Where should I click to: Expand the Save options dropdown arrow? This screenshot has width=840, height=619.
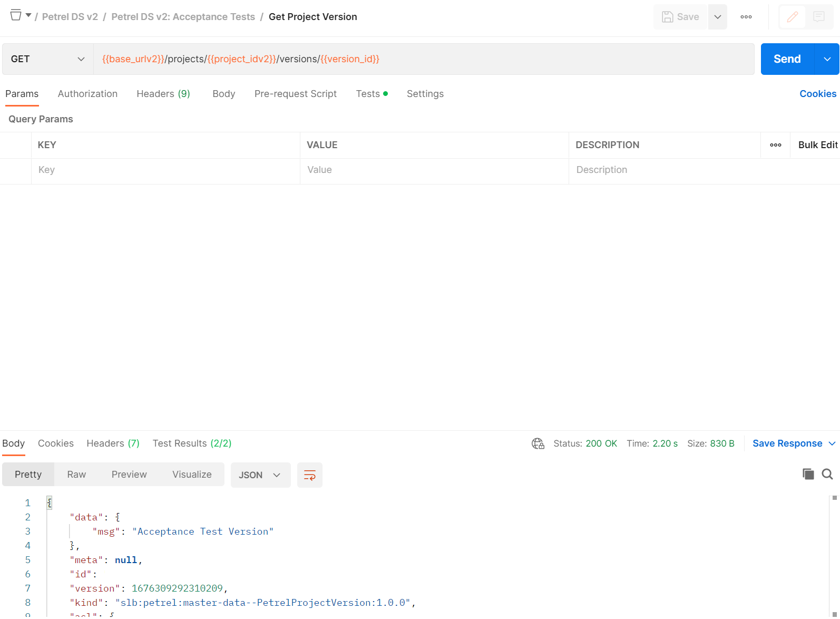[718, 17]
